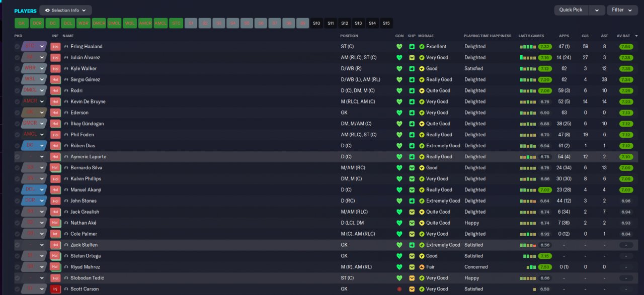Sort table by the MORALE column header
Screen dimensions: 644x295
tap(426, 36)
